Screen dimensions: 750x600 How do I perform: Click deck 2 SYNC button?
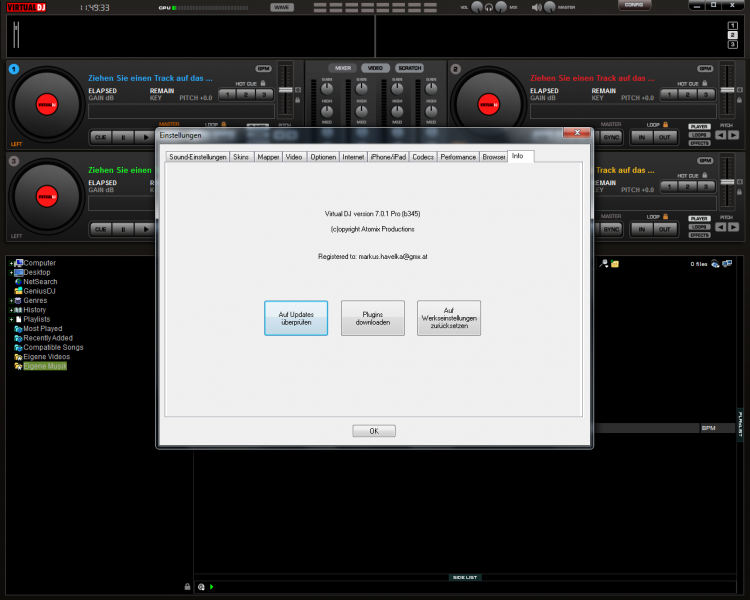pyautogui.click(x=611, y=137)
